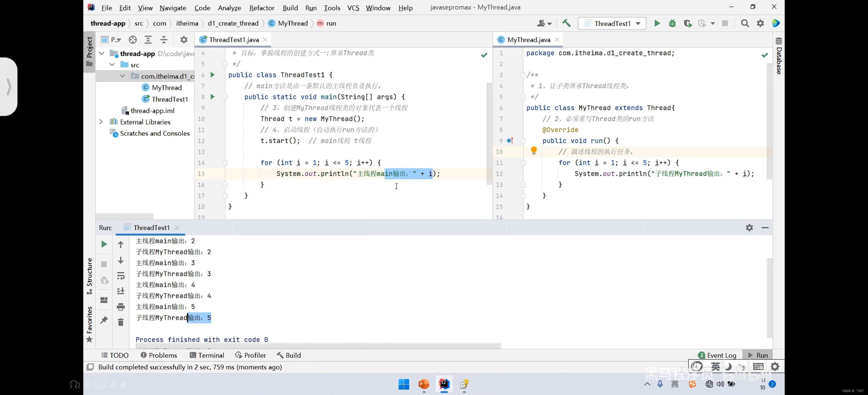Click the Windows Start button on taskbar

[x=403, y=384]
